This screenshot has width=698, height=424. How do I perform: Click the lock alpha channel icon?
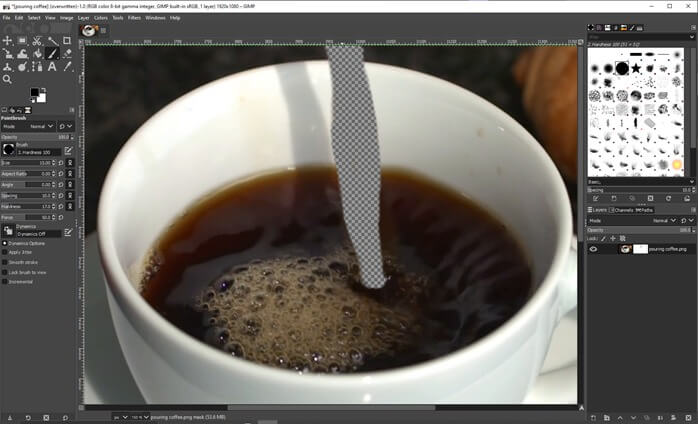(622, 239)
